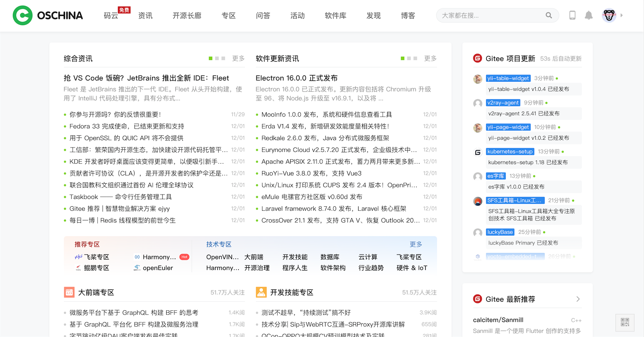Open the JetBrains Fleet headline article

[x=147, y=78]
